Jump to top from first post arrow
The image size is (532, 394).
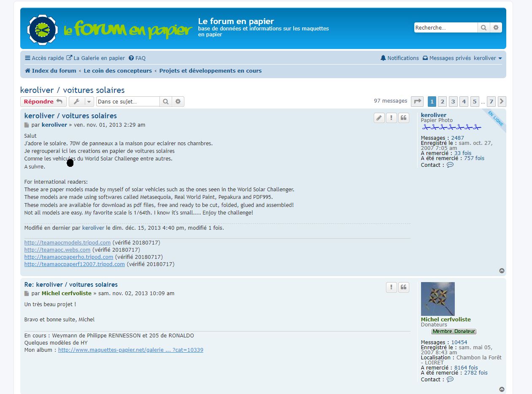pos(502,271)
